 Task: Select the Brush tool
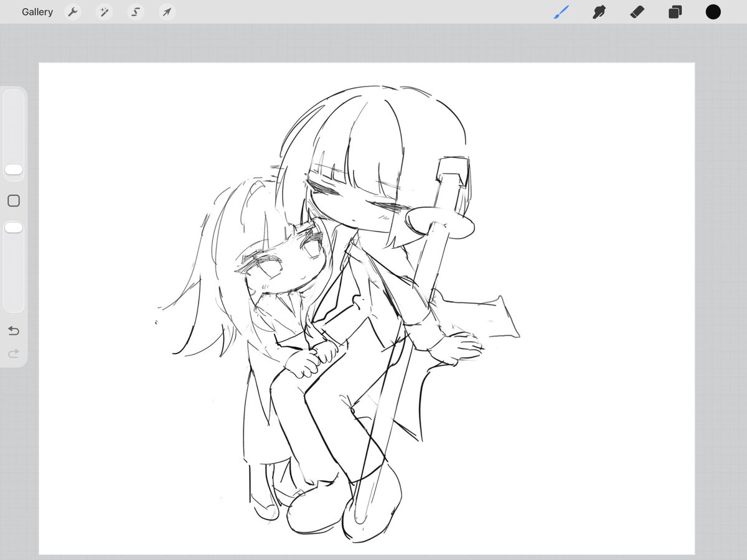pos(561,12)
